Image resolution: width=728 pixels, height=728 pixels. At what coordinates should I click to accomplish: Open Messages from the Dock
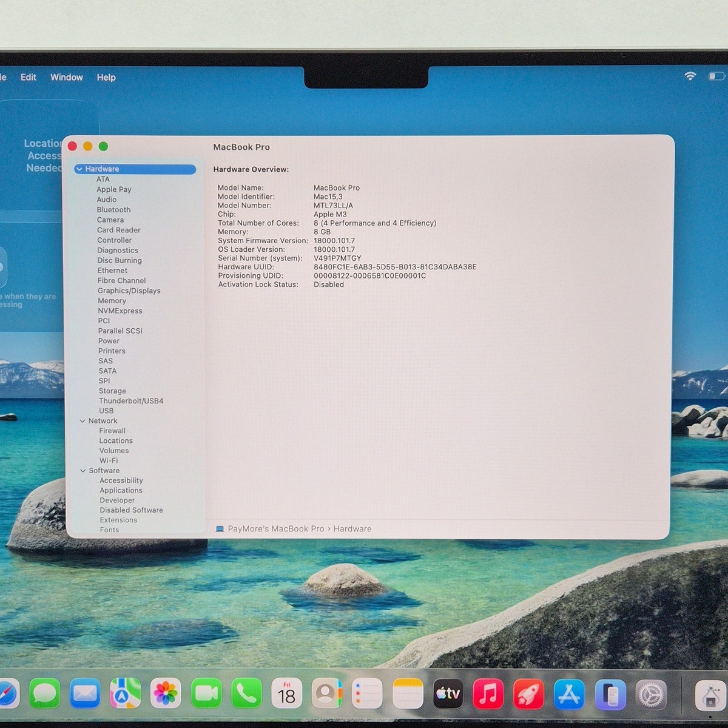pyautogui.click(x=45, y=693)
